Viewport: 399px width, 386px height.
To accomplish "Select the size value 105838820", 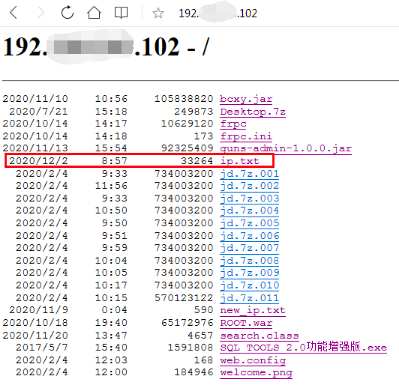I will pyautogui.click(x=183, y=99).
